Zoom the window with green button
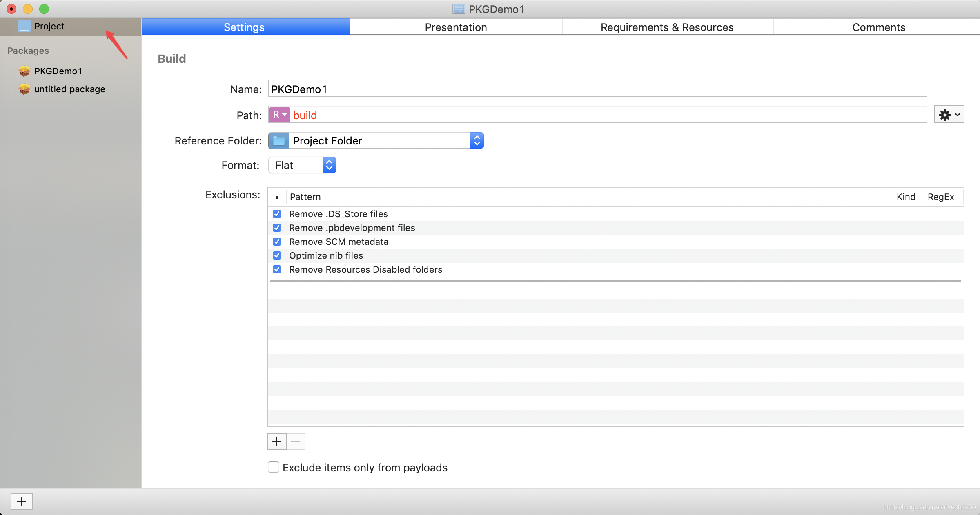The height and width of the screenshot is (515, 980). tap(44, 9)
